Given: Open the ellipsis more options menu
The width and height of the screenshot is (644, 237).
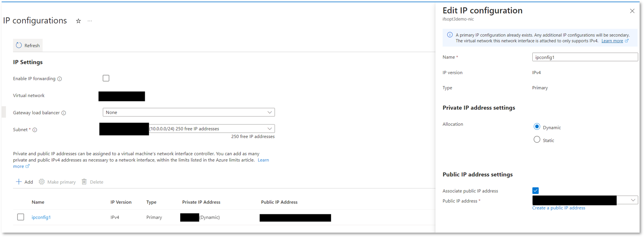Looking at the screenshot, I should point(90,21).
